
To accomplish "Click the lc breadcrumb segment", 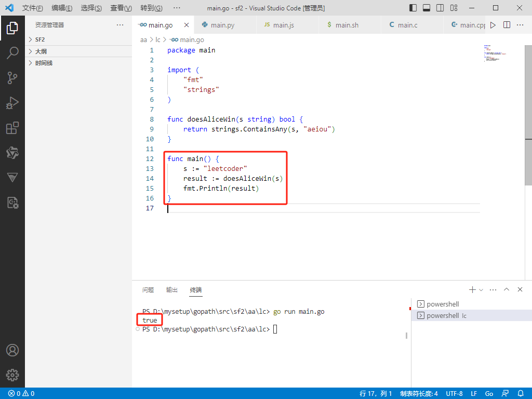I will coord(158,39).
